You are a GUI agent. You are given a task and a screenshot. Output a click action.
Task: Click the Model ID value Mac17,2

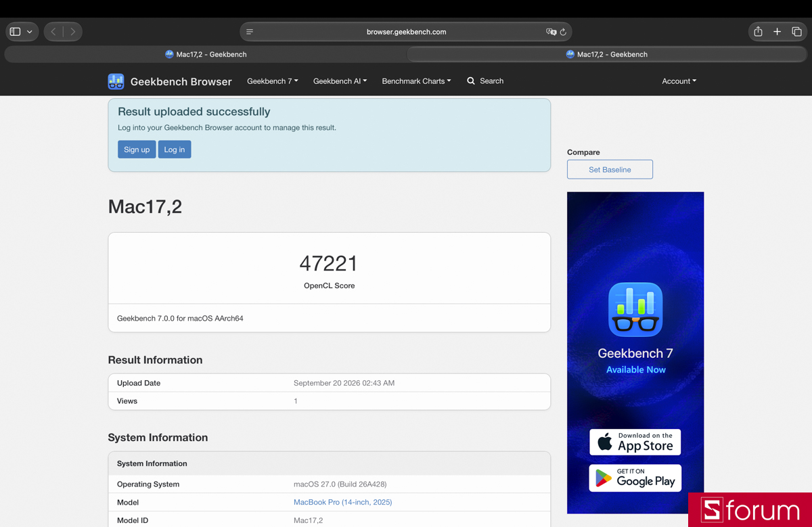pyautogui.click(x=308, y=520)
